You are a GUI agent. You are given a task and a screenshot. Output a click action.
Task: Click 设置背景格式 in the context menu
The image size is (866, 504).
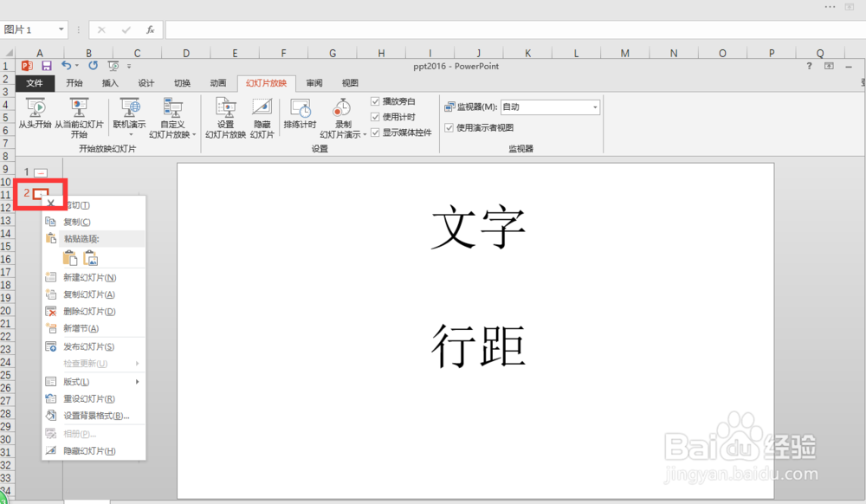click(90, 416)
